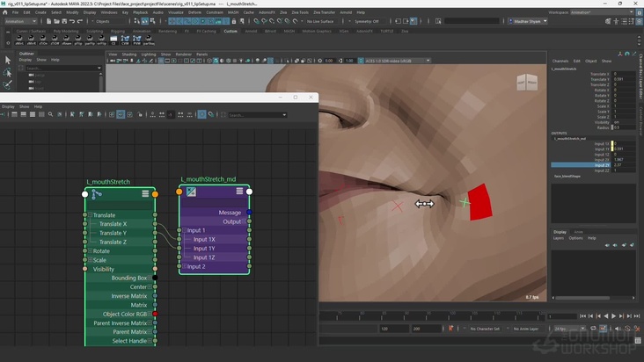Open Node Editor search field dropdown arrow
The width and height of the screenshot is (644, 362).
point(284,115)
